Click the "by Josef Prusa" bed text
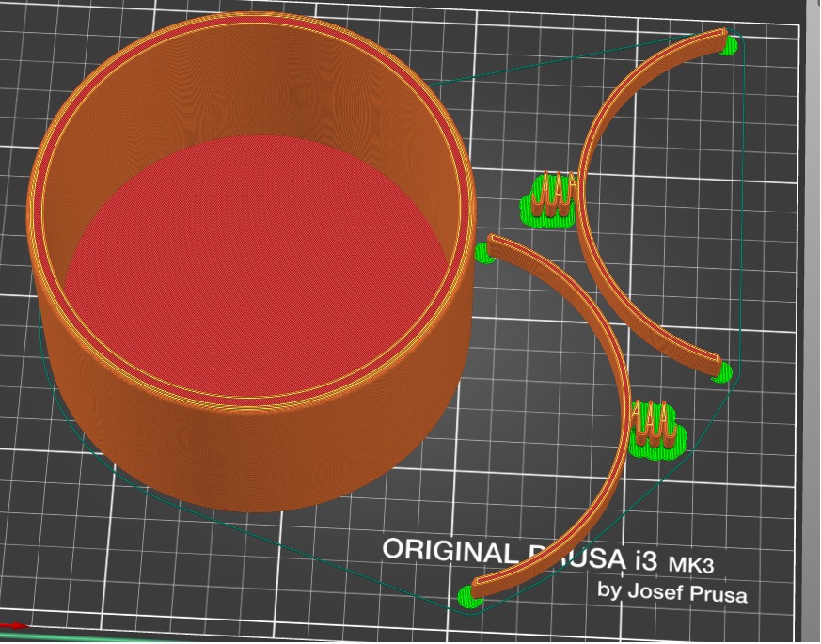The image size is (821, 644). coord(672,593)
